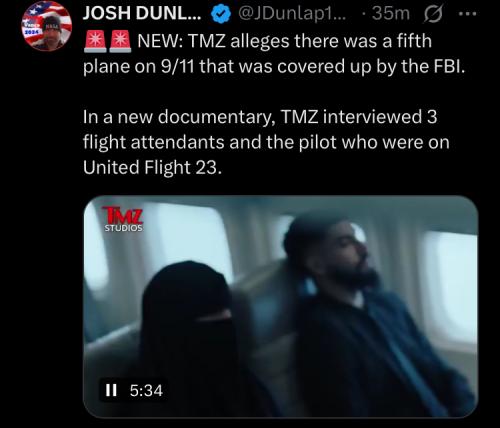Pause the playing video
Viewport: 500px width, 428px height.
click(111, 390)
